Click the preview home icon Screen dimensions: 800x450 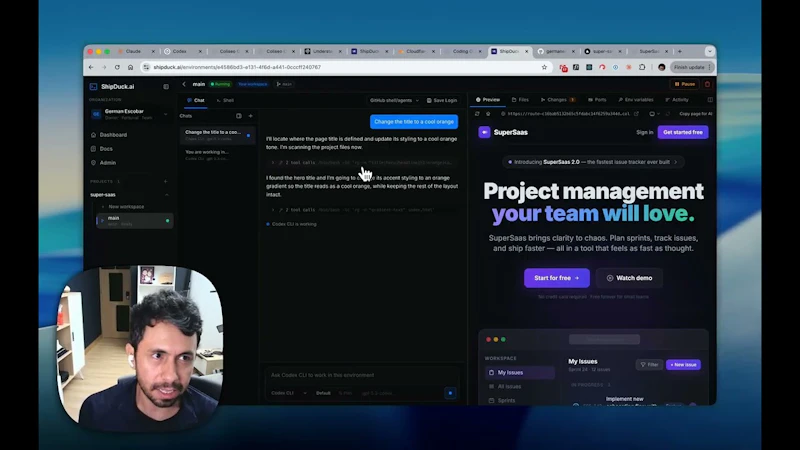(488, 114)
